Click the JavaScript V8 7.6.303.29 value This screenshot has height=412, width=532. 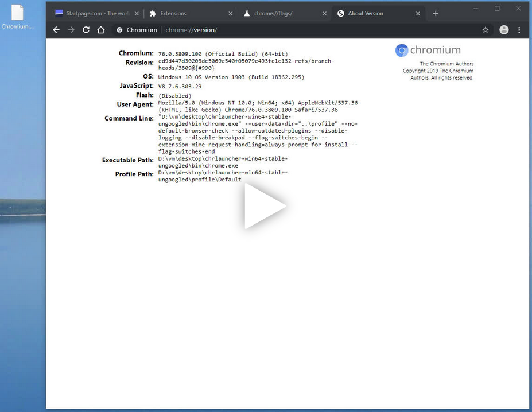180,87
